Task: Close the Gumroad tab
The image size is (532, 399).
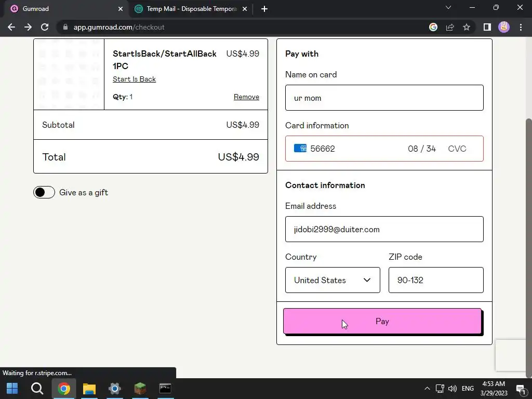Action: tap(121, 9)
